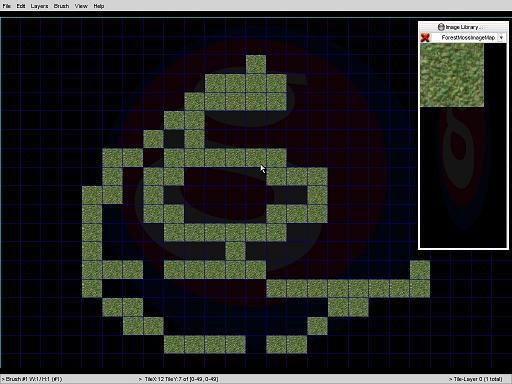Open the Edit menu
The image size is (512, 384).
click(x=21, y=6)
